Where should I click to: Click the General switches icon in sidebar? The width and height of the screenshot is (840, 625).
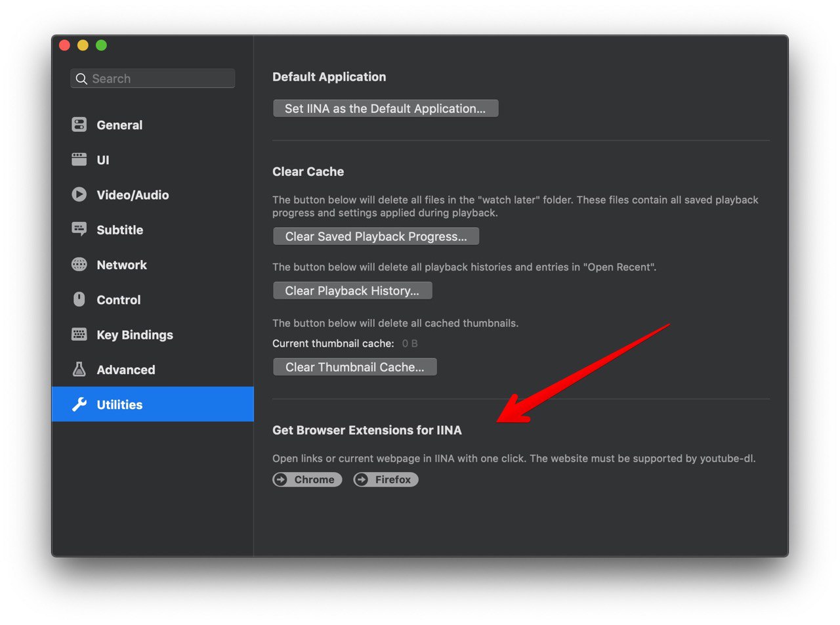click(79, 125)
